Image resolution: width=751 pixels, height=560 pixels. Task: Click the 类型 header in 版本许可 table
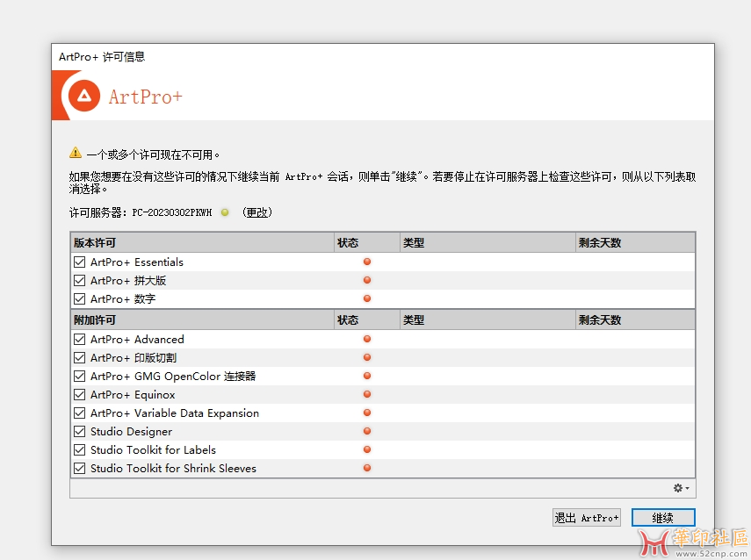click(x=487, y=242)
